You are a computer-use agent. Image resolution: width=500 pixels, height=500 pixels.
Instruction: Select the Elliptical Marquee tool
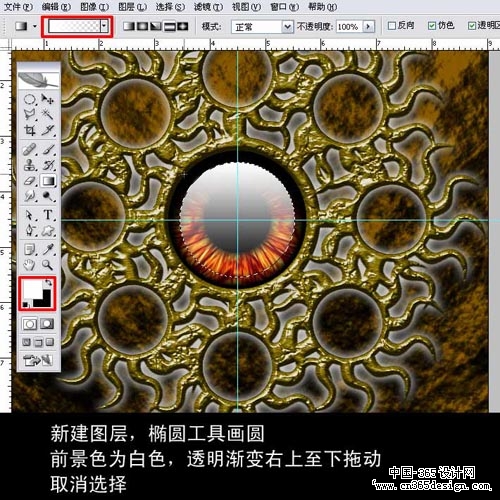[x=30, y=99]
